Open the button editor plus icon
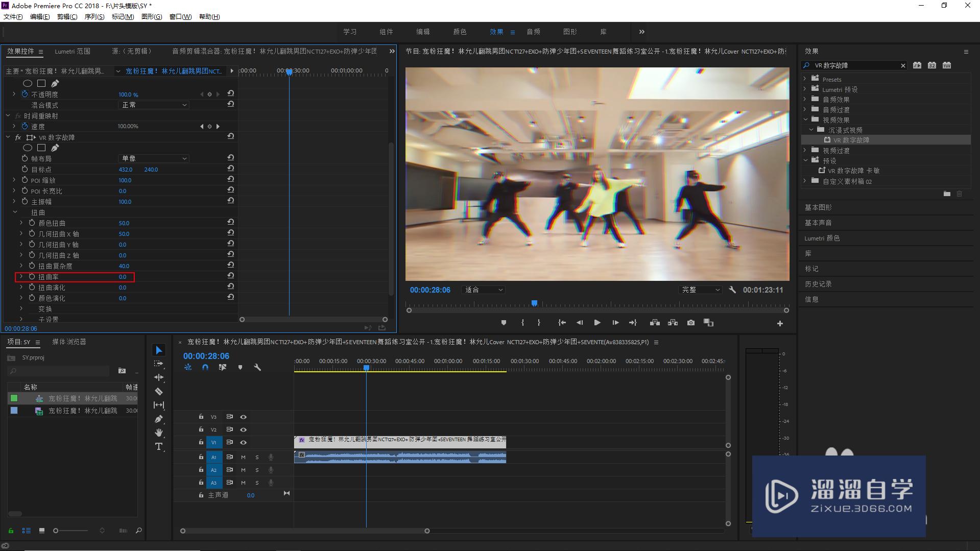This screenshot has height=551, width=980. click(x=780, y=323)
